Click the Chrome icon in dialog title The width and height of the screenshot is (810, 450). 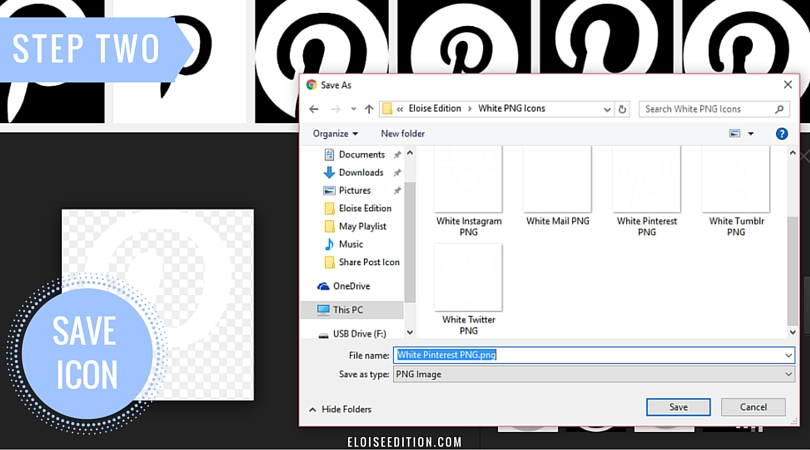(311, 85)
